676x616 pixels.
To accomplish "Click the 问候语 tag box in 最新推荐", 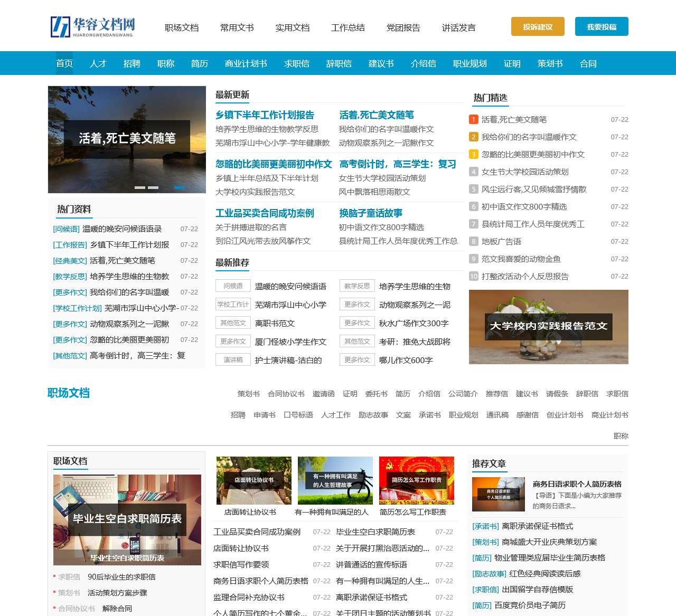I will [x=233, y=286].
